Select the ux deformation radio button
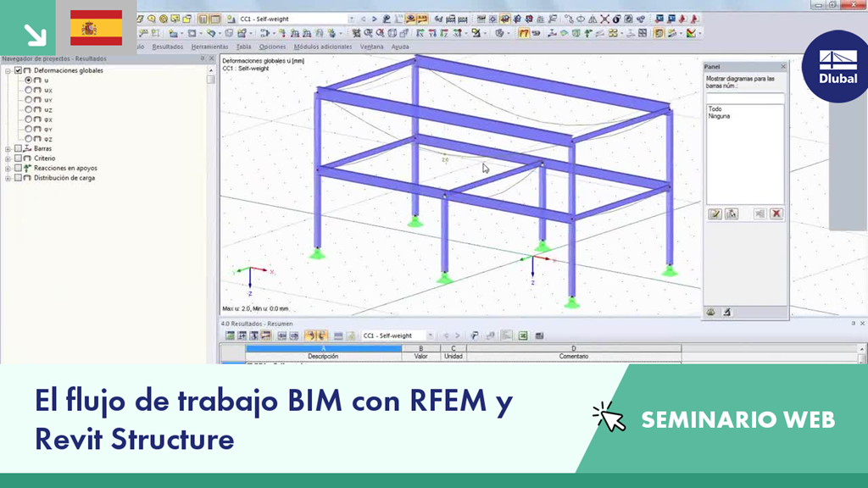Image resolution: width=868 pixels, height=488 pixels. [x=28, y=90]
